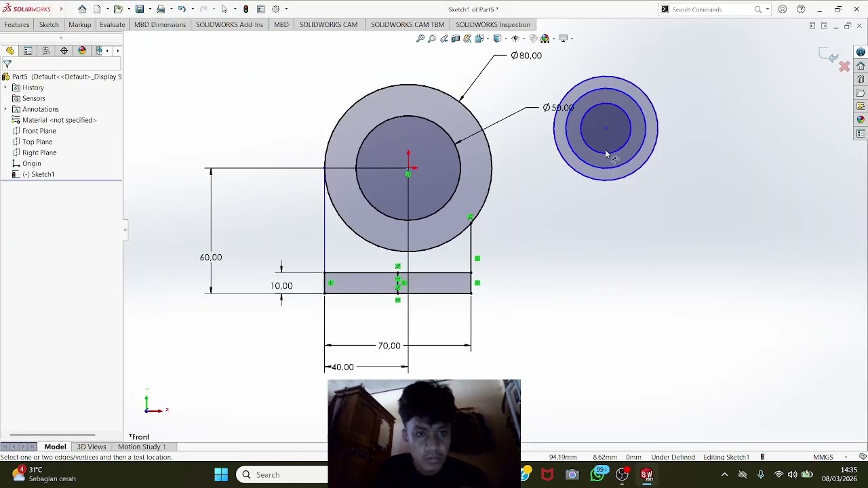Expand the SOLIDWORKS menu flyout arrow

(x=61, y=9)
